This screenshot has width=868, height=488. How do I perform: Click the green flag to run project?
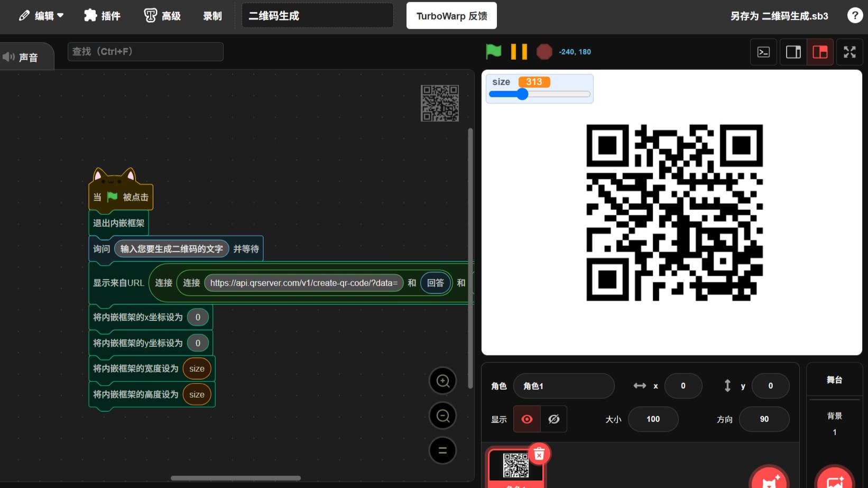tap(493, 51)
